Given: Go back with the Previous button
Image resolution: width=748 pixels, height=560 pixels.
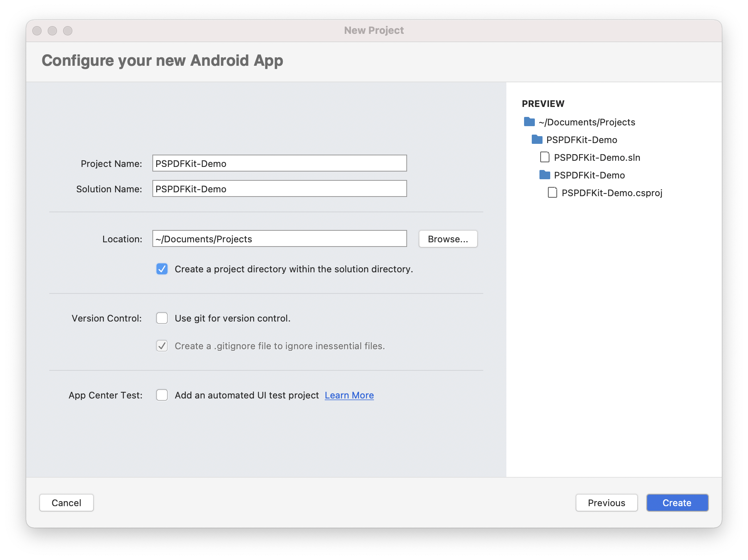Looking at the screenshot, I should [606, 503].
